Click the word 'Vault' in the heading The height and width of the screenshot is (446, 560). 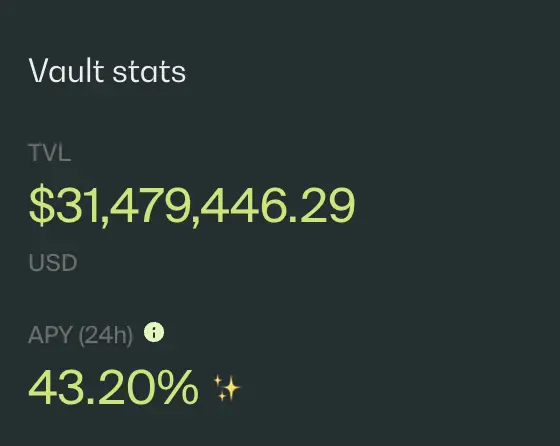tap(66, 71)
